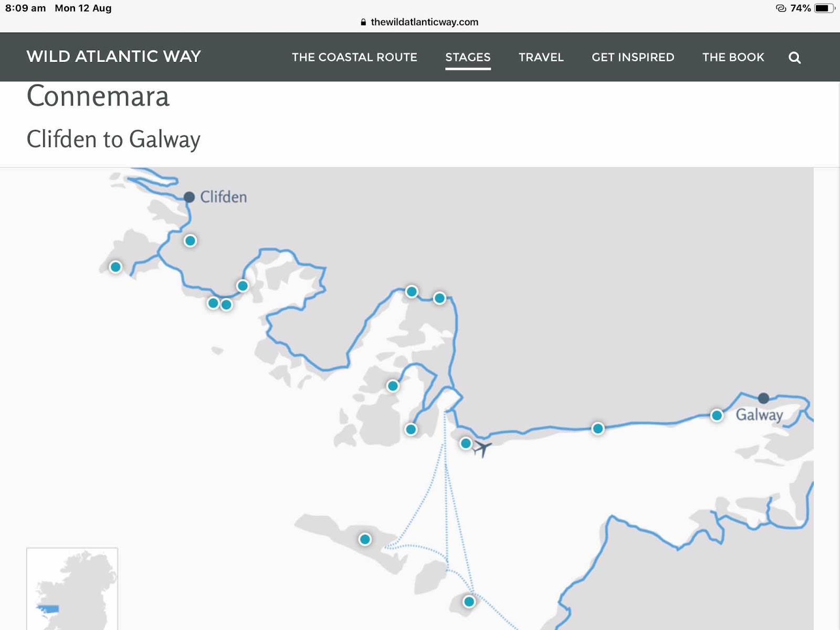Open the Ireland overview mini-map thumbnail

(72, 589)
